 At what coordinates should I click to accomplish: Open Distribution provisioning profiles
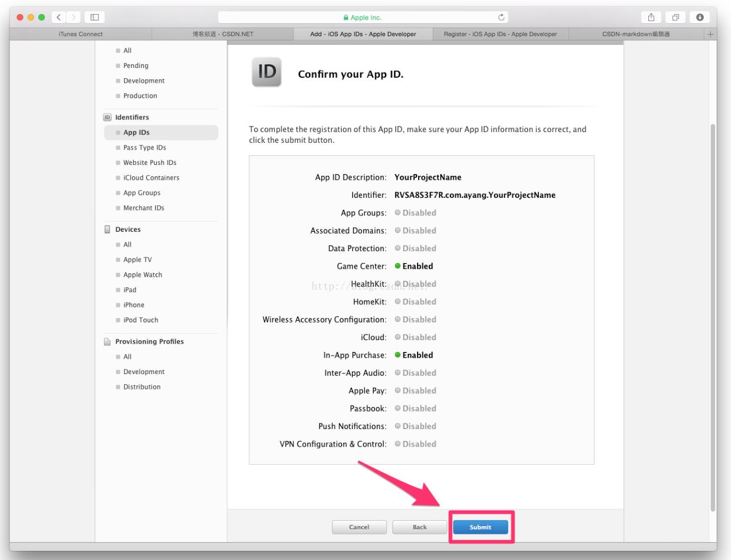tap(142, 387)
